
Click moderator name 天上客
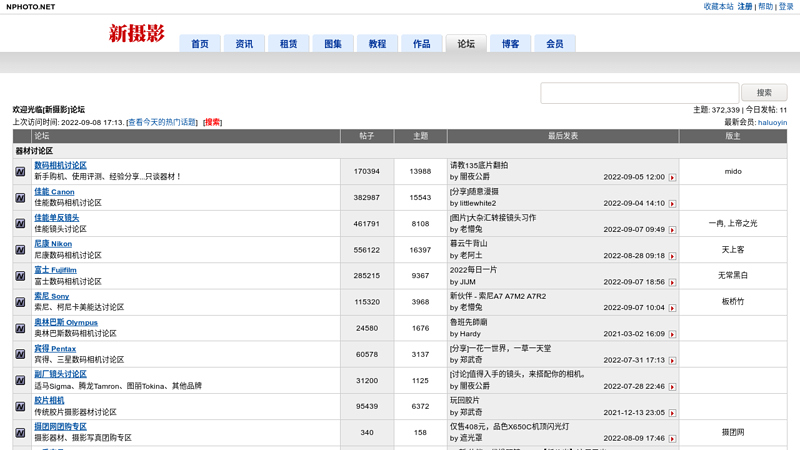pyautogui.click(x=733, y=249)
